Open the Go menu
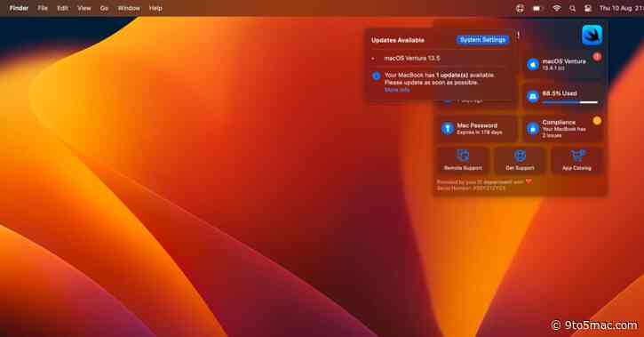 [x=104, y=8]
